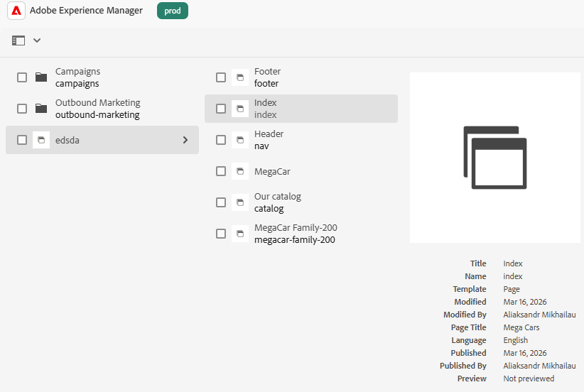Select the MegaCar page entry
584x392 pixels.
301,171
